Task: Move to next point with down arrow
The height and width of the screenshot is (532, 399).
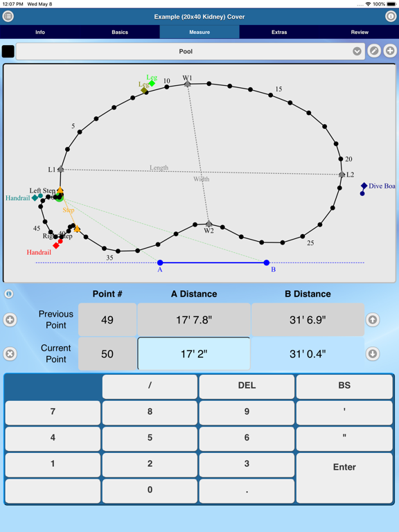Action: click(373, 354)
